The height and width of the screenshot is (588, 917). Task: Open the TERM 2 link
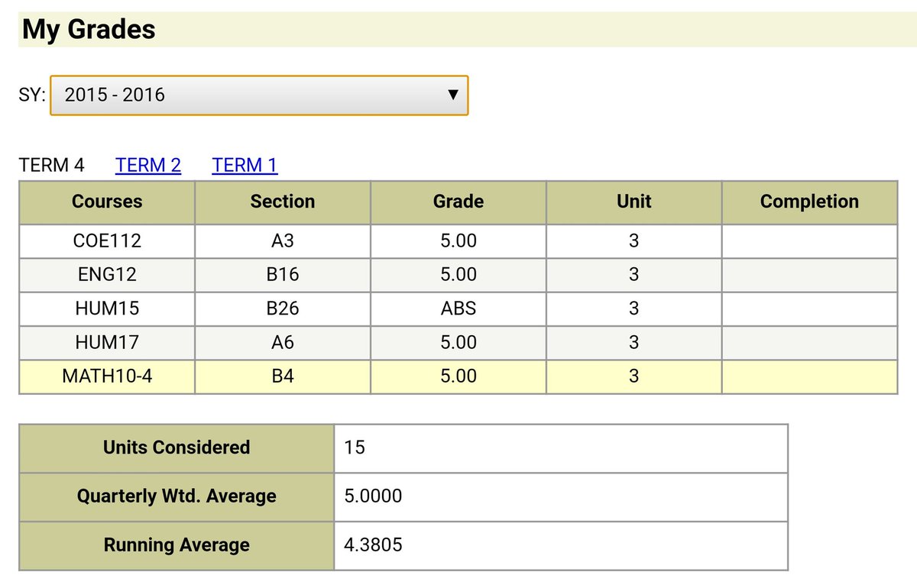148,165
